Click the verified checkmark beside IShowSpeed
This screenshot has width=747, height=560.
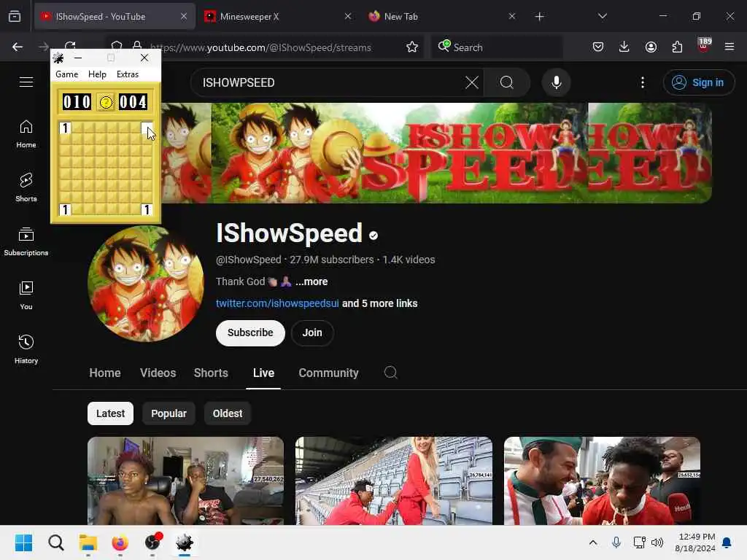click(x=373, y=236)
